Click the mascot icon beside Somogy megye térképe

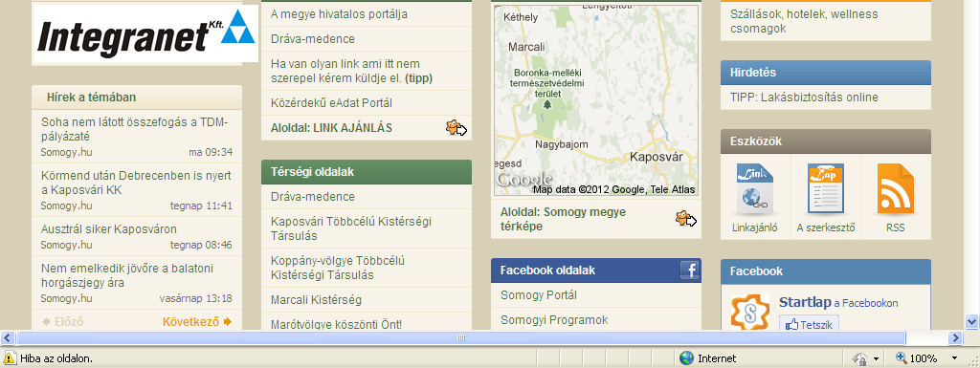pyautogui.click(x=685, y=219)
